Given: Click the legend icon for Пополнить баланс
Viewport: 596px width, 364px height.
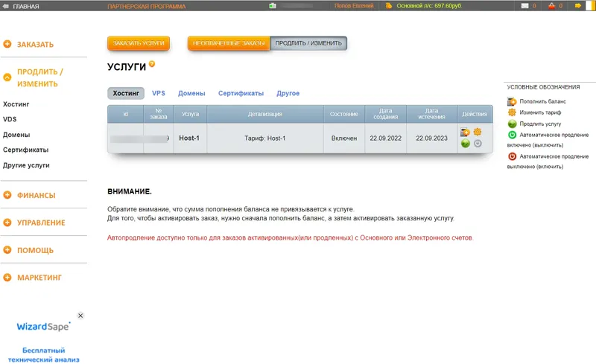Looking at the screenshot, I should [x=512, y=101].
